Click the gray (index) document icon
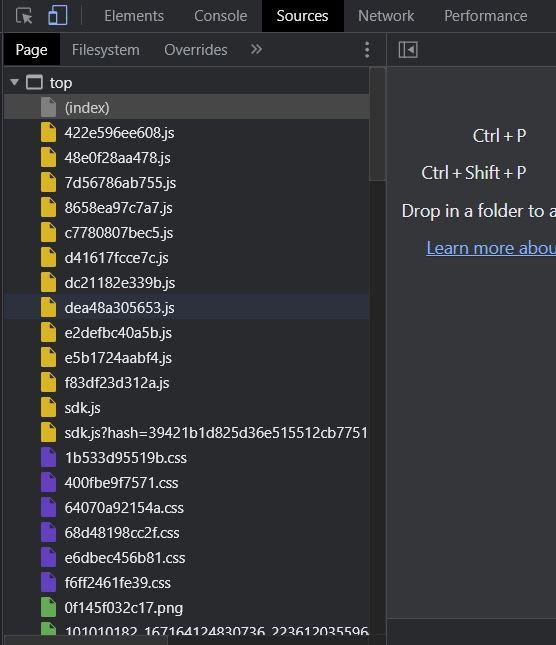The image size is (556, 645). (x=48, y=107)
